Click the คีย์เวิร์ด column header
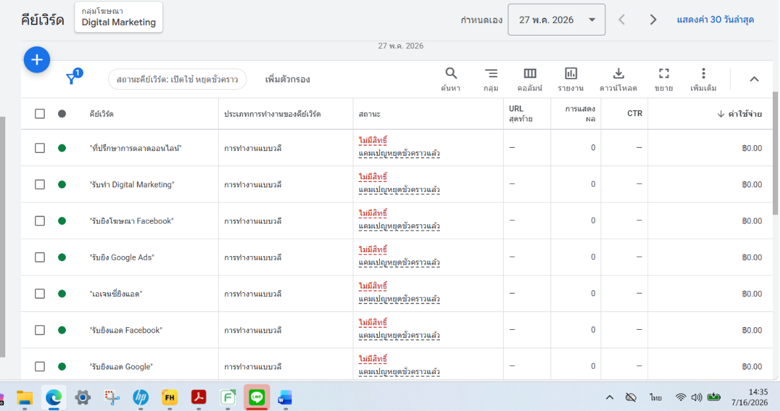 (x=101, y=114)
